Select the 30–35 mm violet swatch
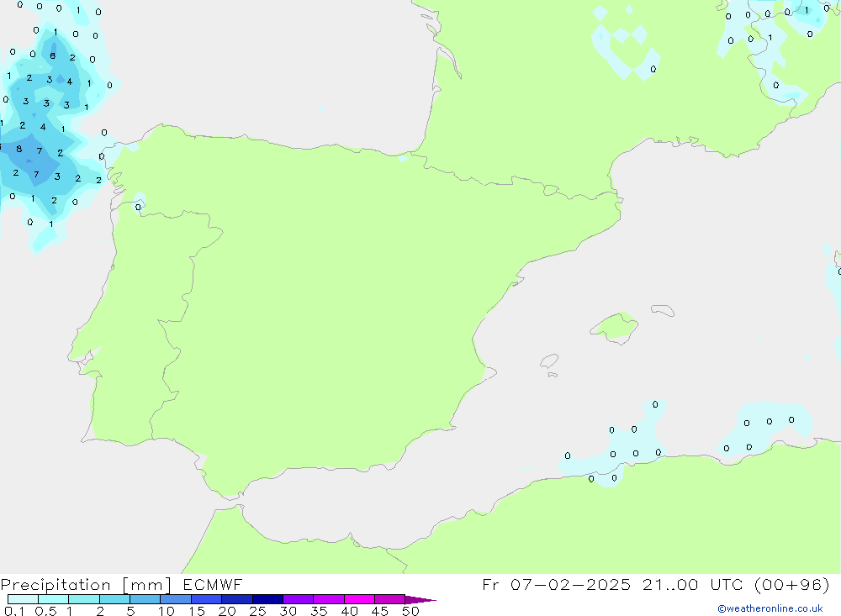This screenshot has height=616, width=841. [299, 599]
